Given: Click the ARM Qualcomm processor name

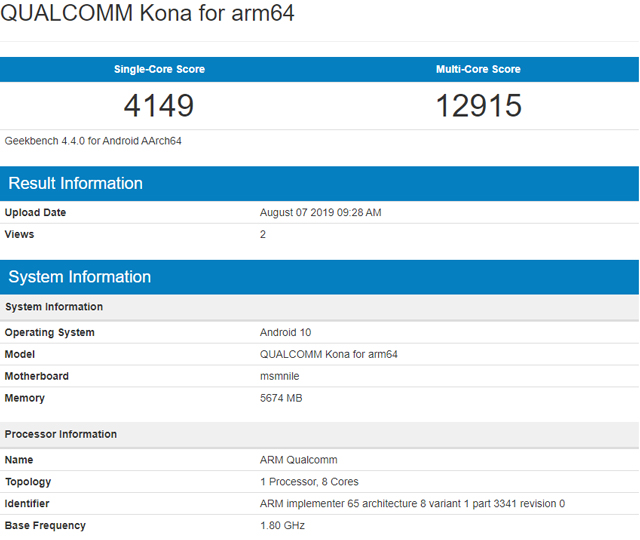Looking at the screenshot, I should (x=298, y=460).
